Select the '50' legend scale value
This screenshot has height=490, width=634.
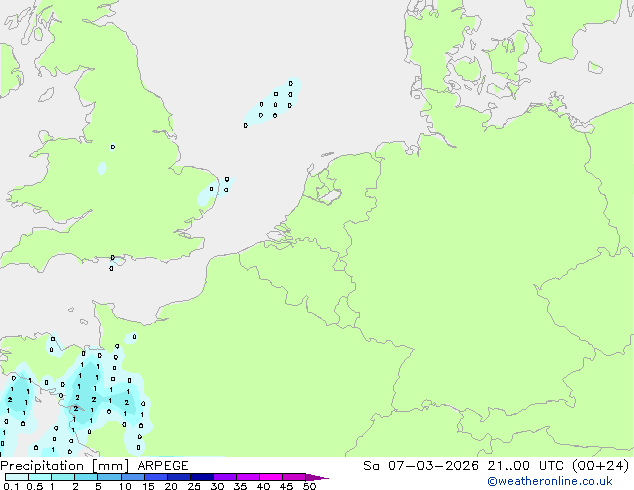pyautogui.click(x=309, y=486)
